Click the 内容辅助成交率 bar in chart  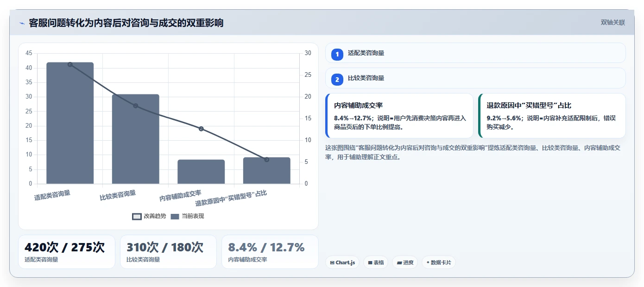201,172
